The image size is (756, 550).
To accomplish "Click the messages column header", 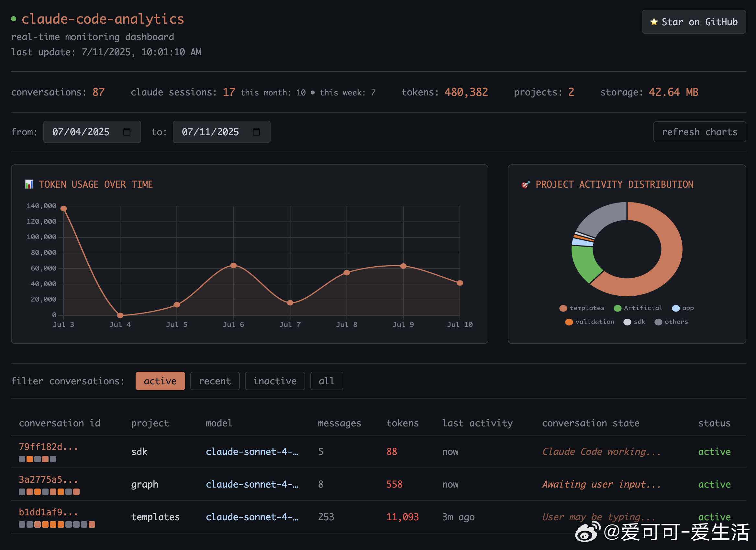I will pyautogui.click(x=339, y=423).
